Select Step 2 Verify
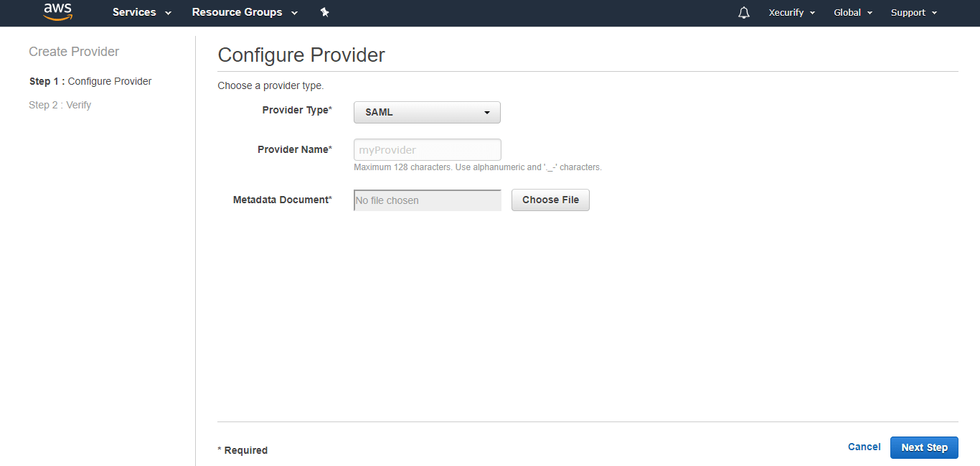Screen dimensions: 980x466 click(x=60, y=105)
